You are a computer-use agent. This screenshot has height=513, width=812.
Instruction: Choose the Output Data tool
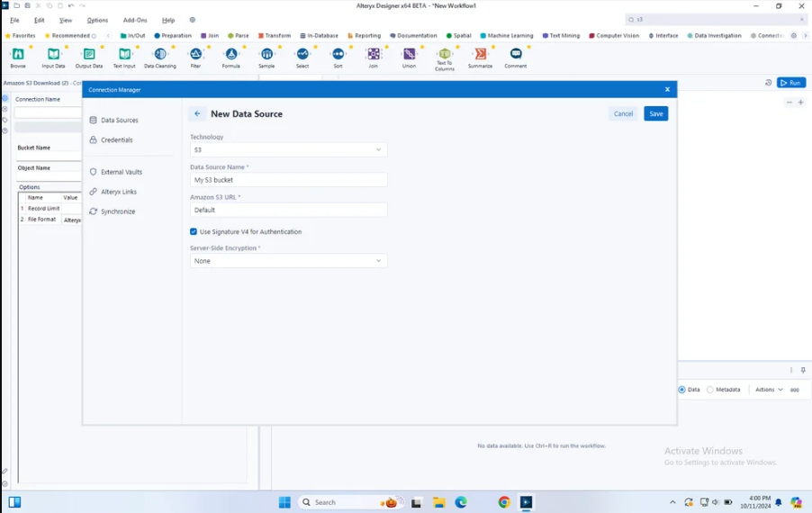point(89,54)
